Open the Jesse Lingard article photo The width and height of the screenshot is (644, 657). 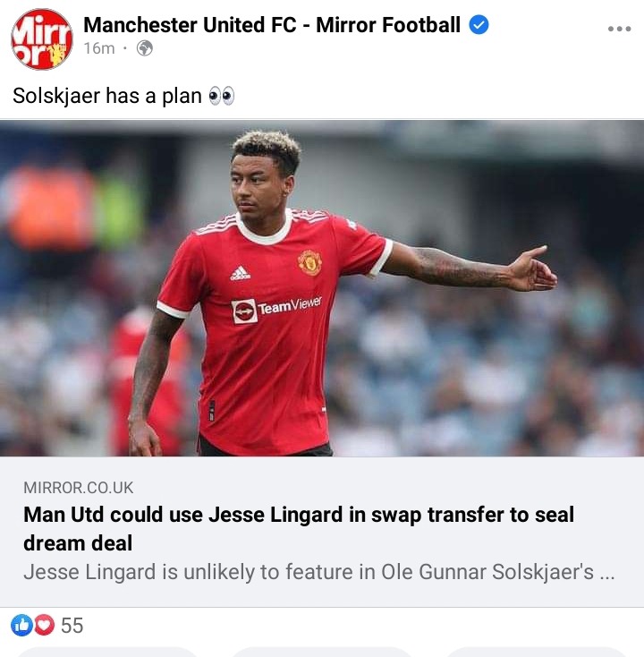point(322,288)
